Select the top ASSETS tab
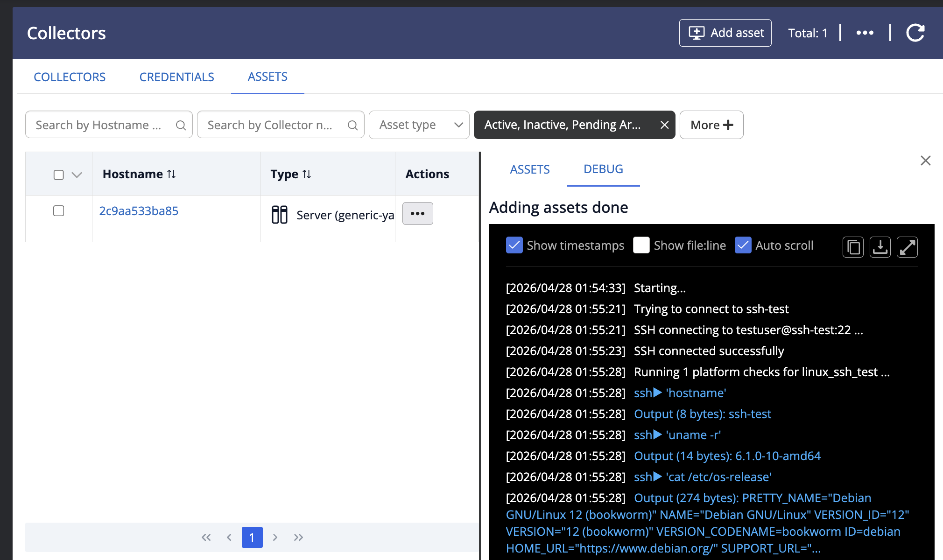Screen dimensions: 943x560 click(x=267, y=77)
